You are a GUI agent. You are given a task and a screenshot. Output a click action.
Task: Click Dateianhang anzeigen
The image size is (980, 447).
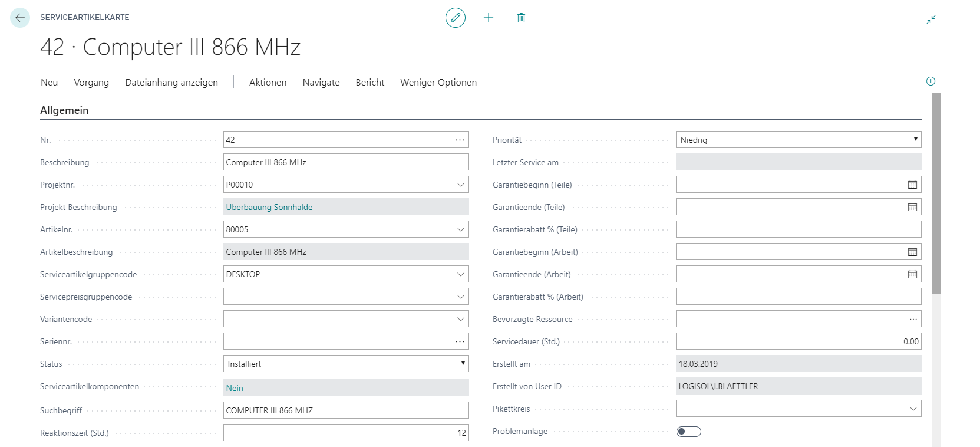point(171,83)
